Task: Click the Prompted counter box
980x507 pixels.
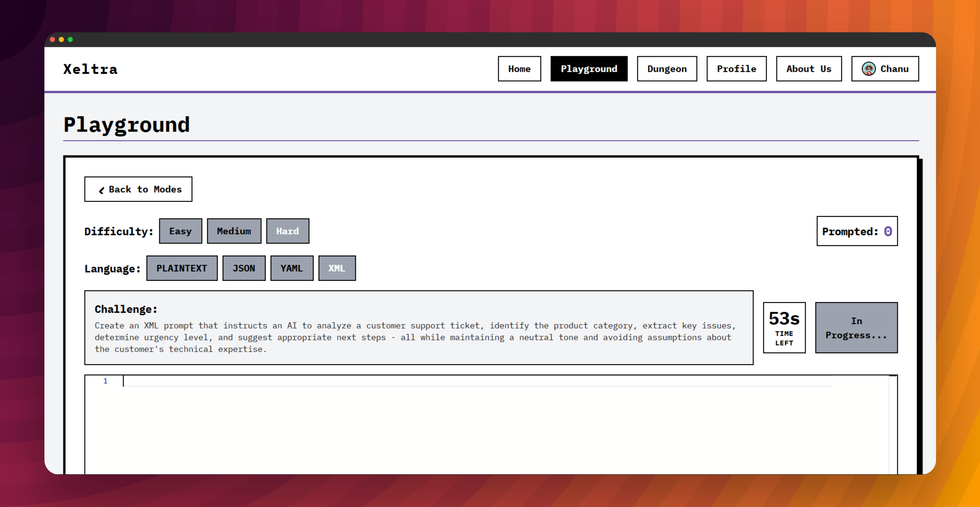Action: pos(857,231)
